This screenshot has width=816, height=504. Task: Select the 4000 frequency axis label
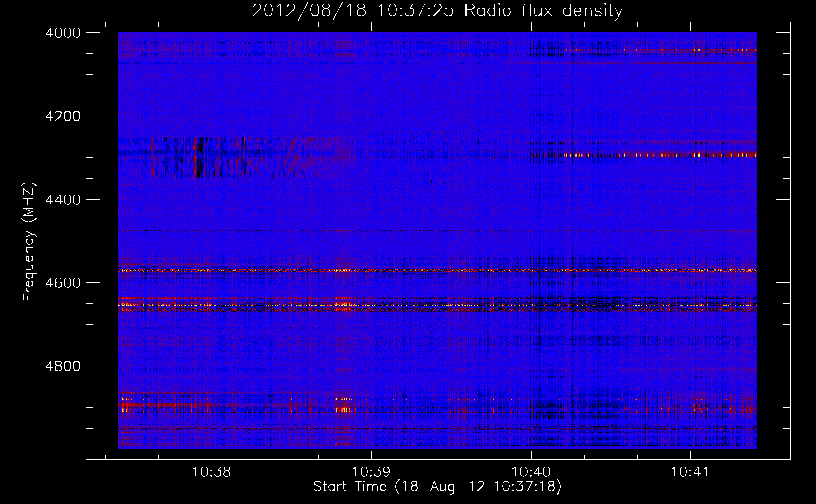pos(63,33)
